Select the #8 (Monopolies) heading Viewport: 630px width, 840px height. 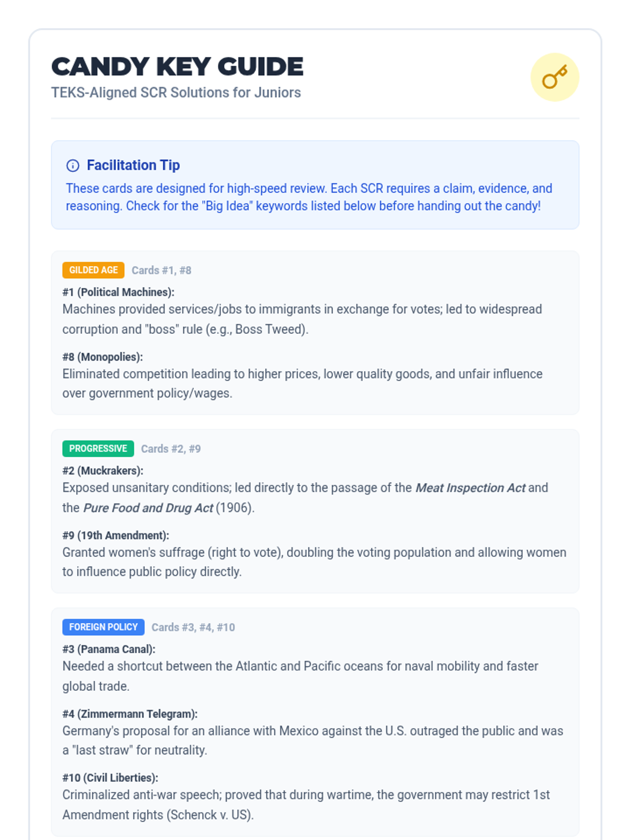click(103, 357)
